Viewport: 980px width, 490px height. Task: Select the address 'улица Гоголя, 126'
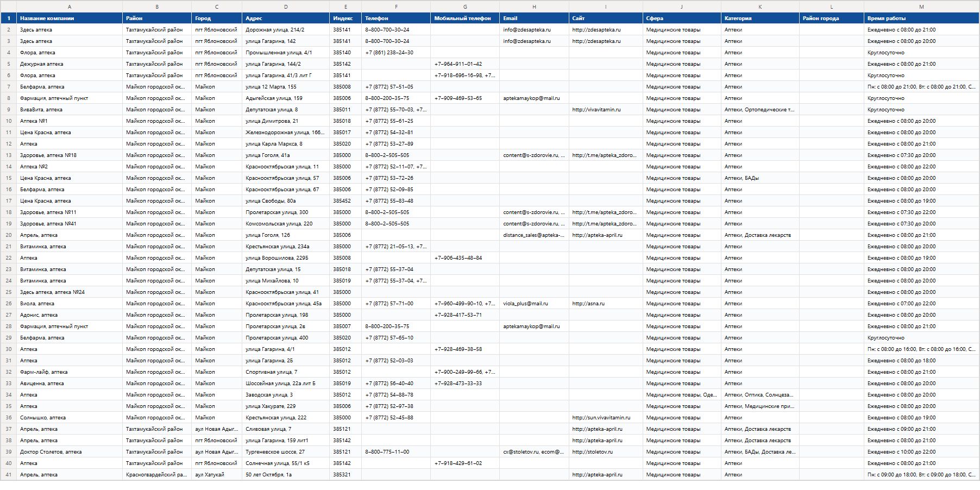(286, 235)
